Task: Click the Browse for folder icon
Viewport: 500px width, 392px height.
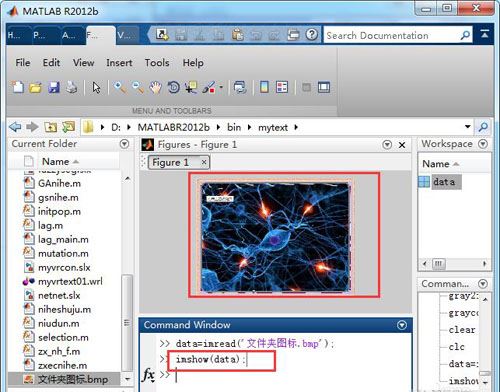Action: coord(69,127)
